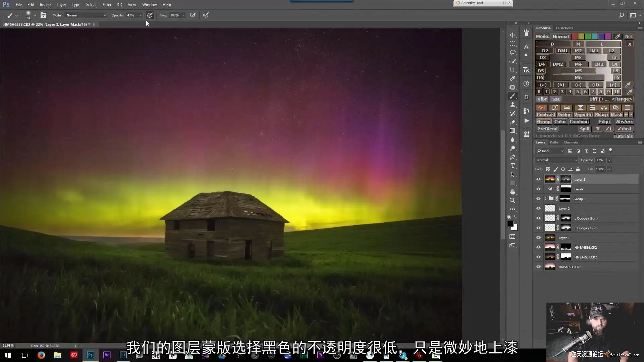The image size is (644, 362).
Task: Select the Crop tool
Action: [x=513, y=70]
